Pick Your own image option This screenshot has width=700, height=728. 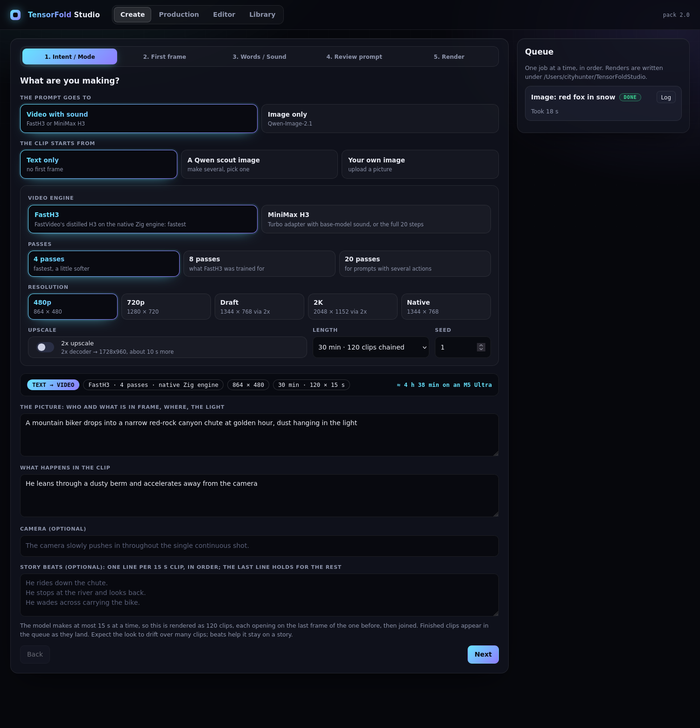click(420, 164)
